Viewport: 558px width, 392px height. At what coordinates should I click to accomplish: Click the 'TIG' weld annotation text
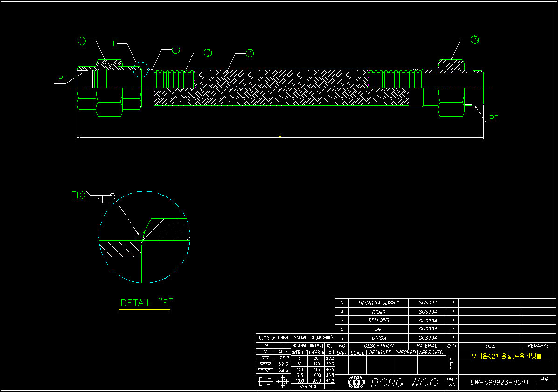click(x=78, y=195)
